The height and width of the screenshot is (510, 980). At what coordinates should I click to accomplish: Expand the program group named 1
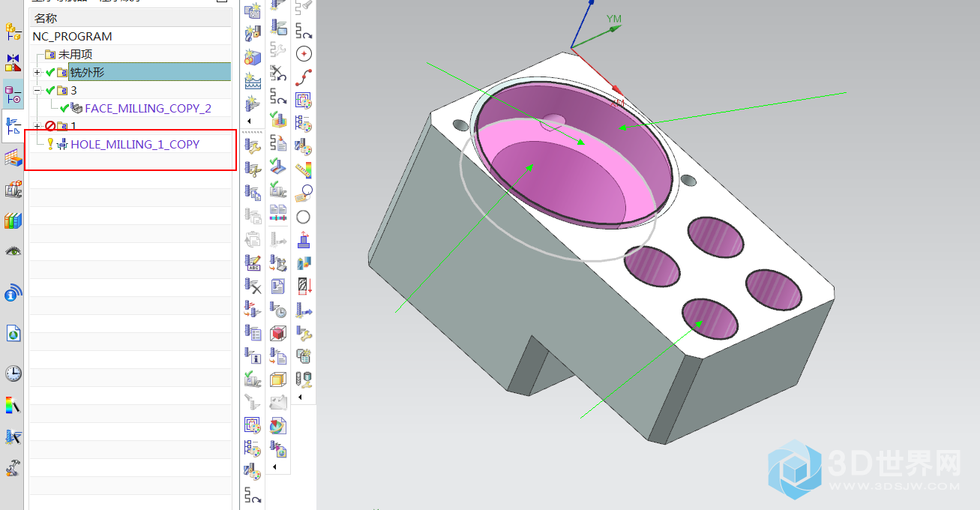coord(37,126)
